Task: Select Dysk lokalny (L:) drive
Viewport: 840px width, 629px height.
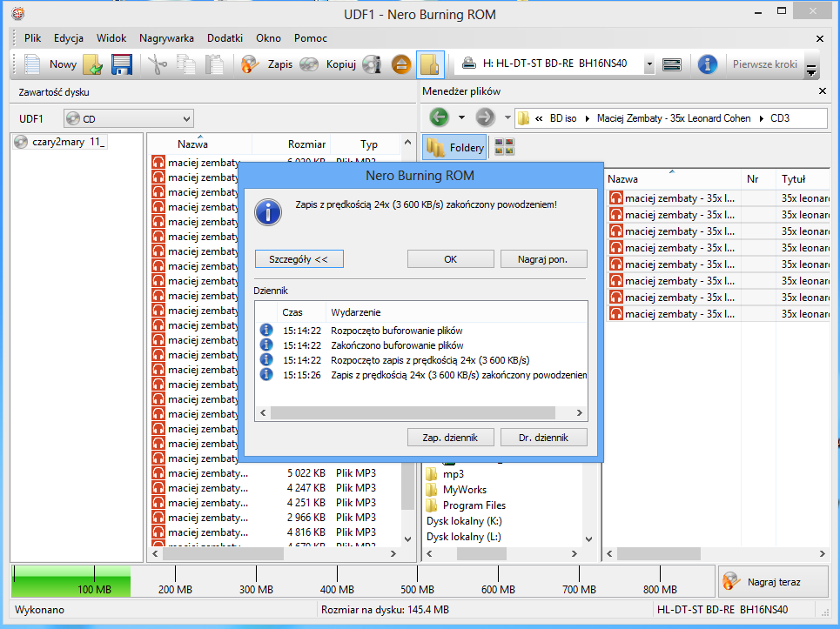Action: [463, 537]
